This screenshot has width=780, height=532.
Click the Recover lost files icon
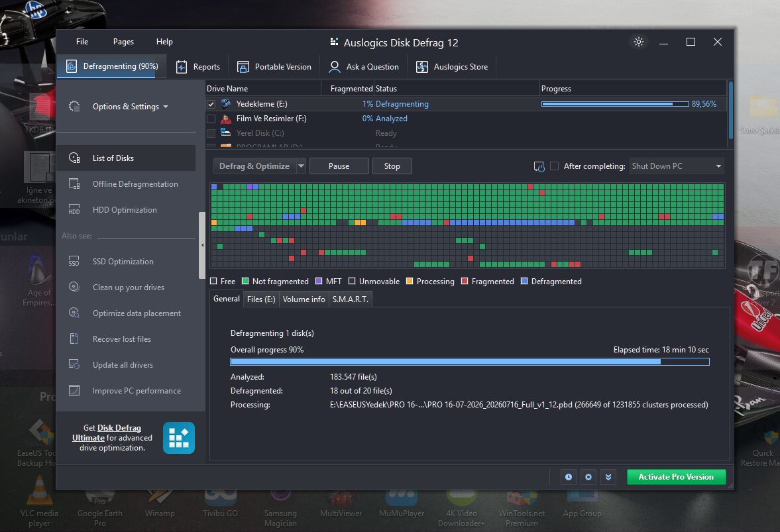coord(74,339)
